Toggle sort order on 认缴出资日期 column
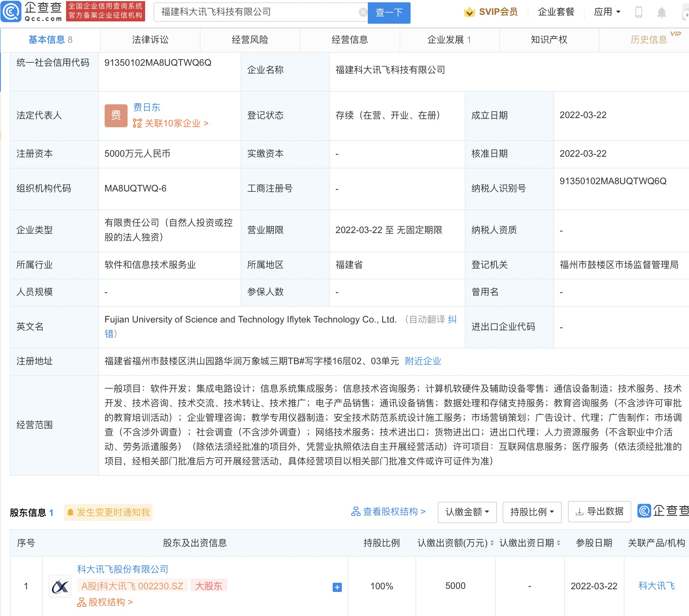 559,543
